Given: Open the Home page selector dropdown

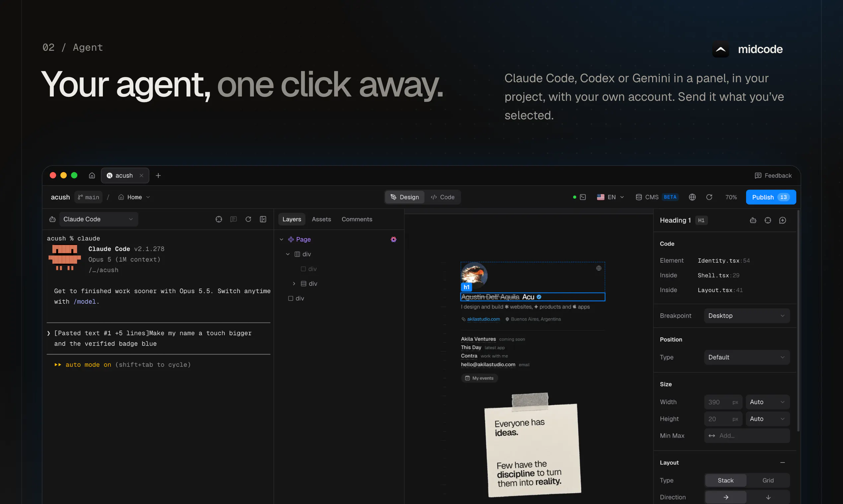Looking at the screenshot, I should coord(134,197).
